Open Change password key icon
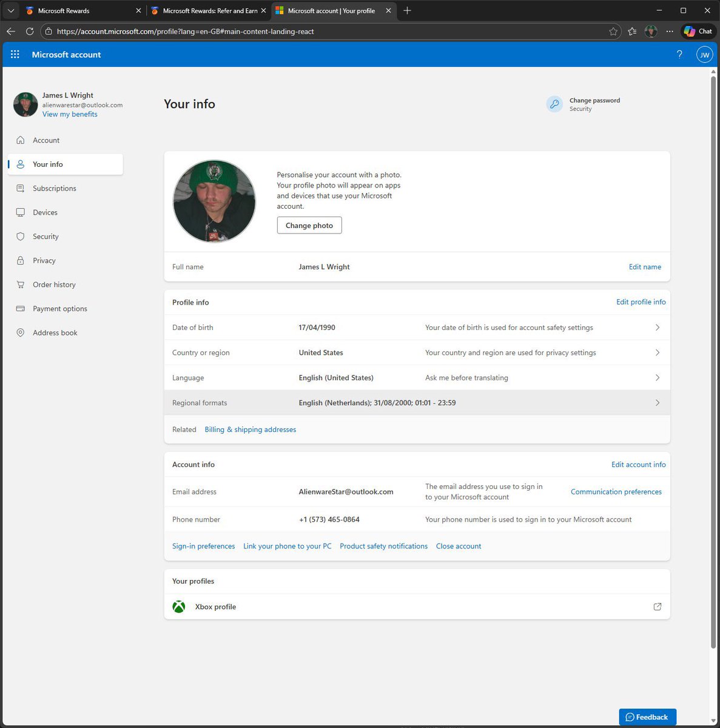 [x=554, y=104]
